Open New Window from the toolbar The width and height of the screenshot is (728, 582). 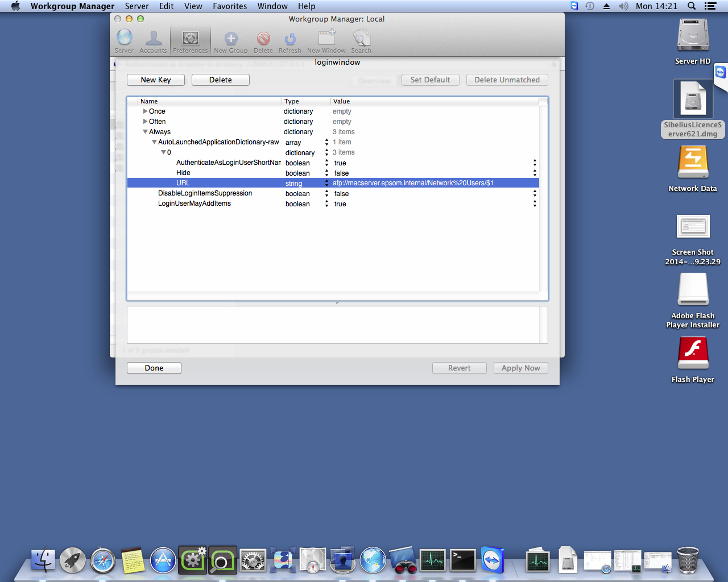coord(326,41)
